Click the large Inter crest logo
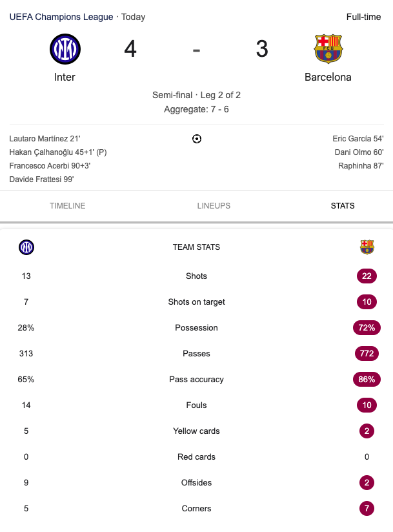393x532 pixels. [65, 49]
